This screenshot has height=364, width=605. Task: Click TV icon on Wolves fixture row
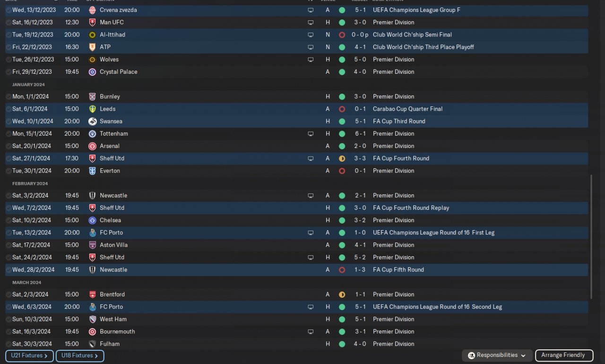click(x=311, y=60)
